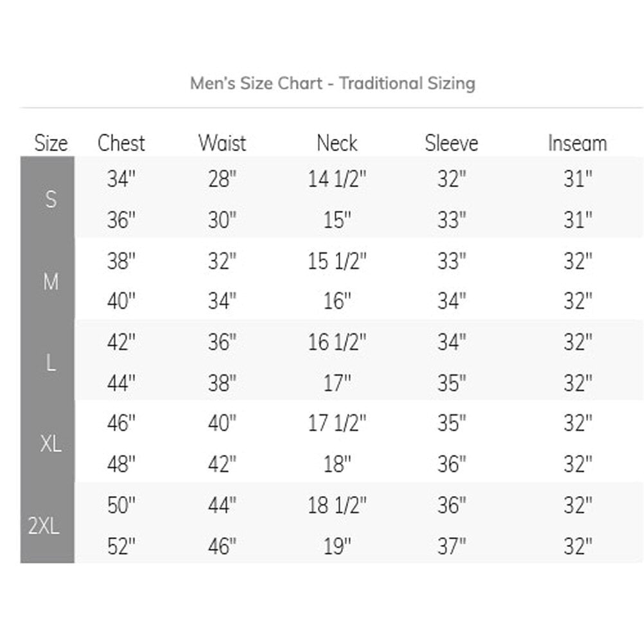
Task: Select the 16 1/2" neck value
Action: [x=336, y=342]
